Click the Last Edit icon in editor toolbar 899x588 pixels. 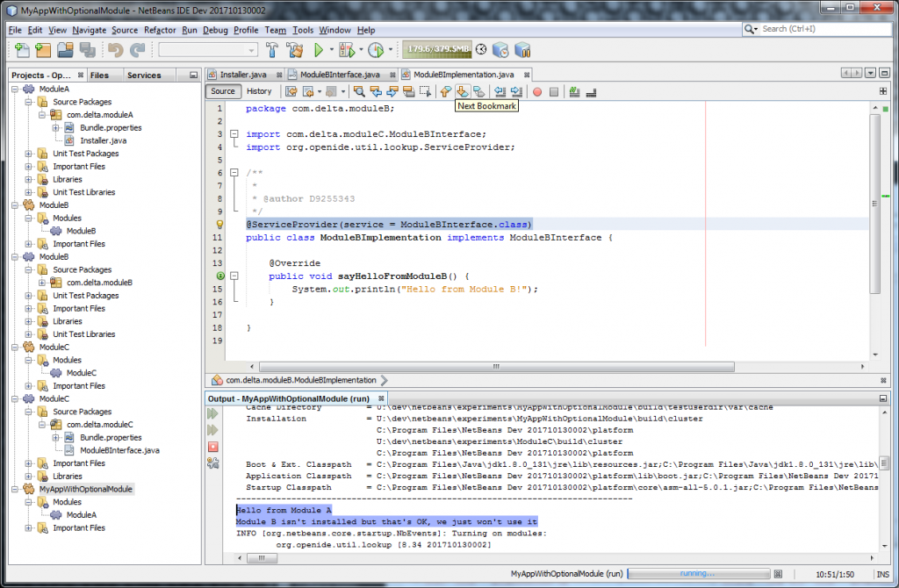291,91
